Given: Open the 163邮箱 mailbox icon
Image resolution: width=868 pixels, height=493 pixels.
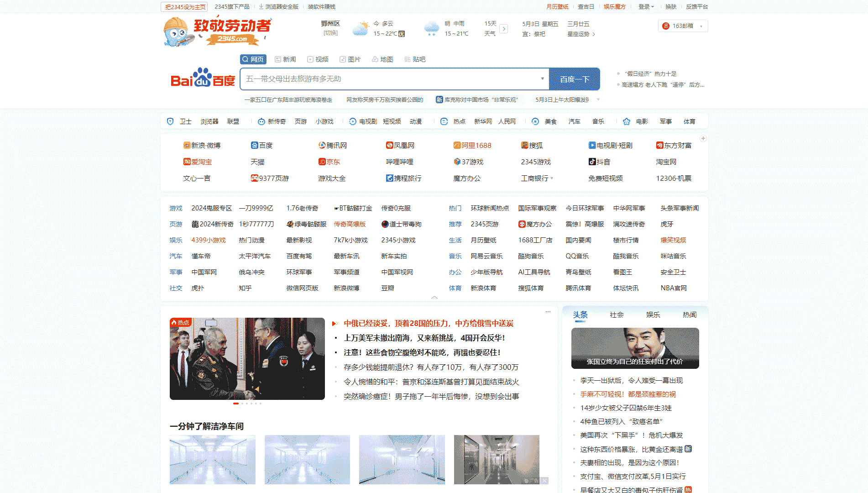Looking at the screenshot, I should click(x=666, y=26).
